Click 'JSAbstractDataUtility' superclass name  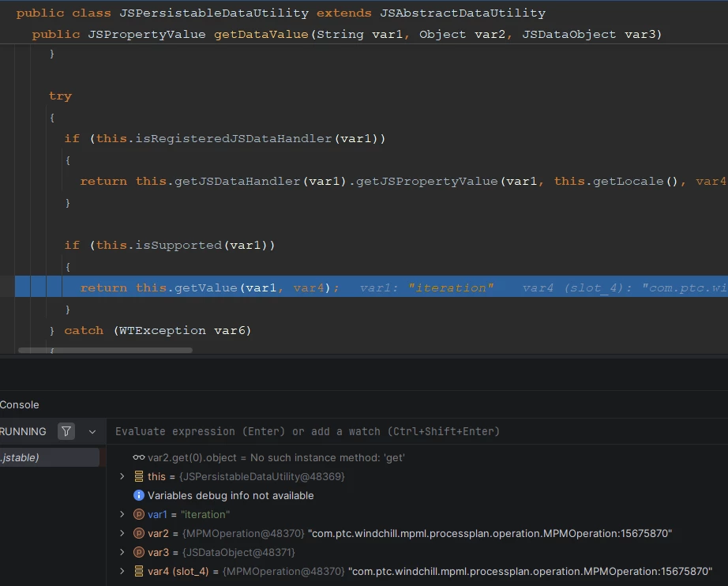pyautogui.click(x=463, y=13)
